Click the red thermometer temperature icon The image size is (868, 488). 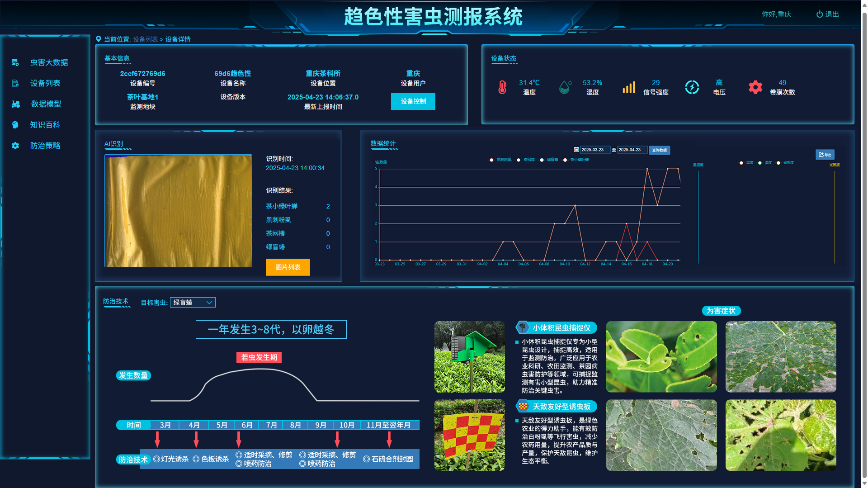502,87
